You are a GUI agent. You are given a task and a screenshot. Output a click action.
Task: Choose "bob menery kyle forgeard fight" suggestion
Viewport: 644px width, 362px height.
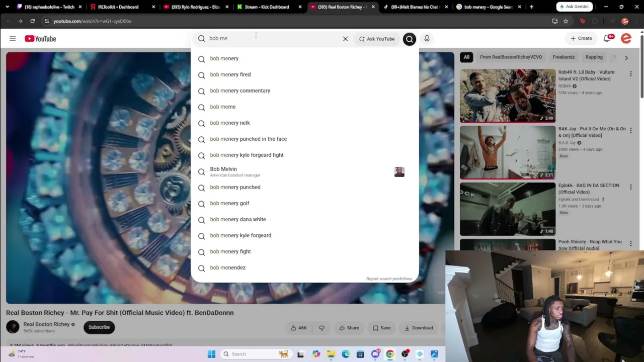pyautogui.click(x=304, y=155)
